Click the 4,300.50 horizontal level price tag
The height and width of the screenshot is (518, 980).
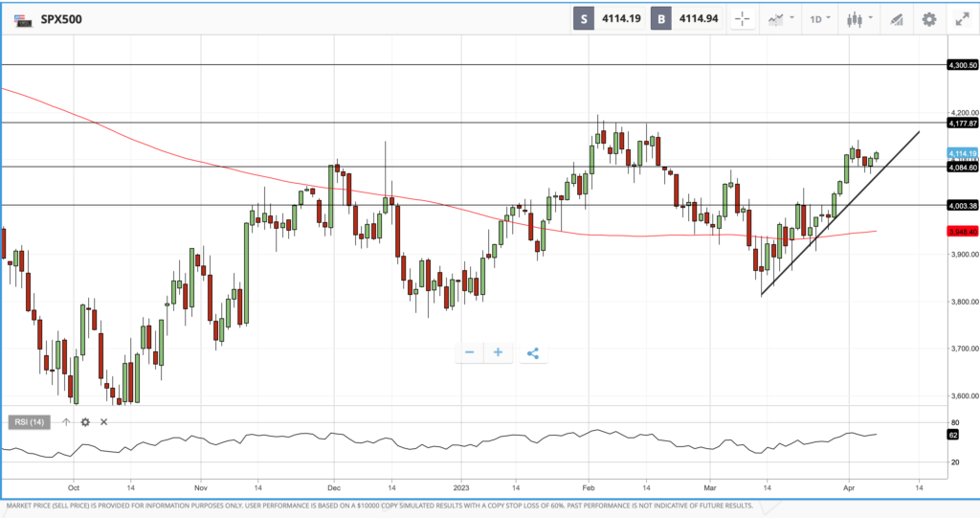(962, 65)
